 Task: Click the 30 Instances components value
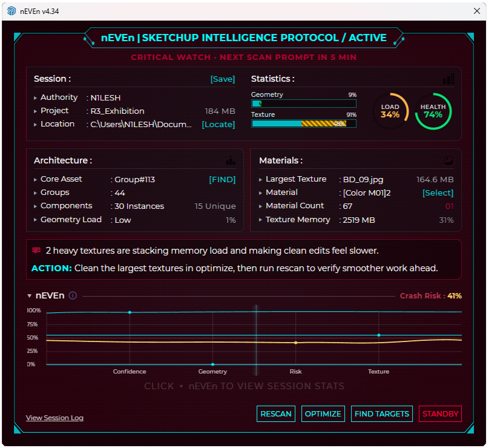[x=139, y=206]
